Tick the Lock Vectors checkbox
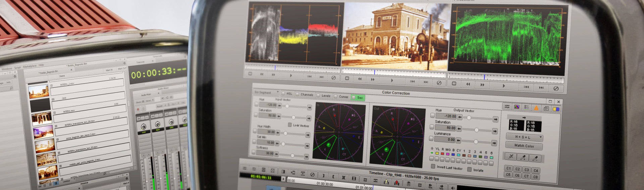 point(290,125)
